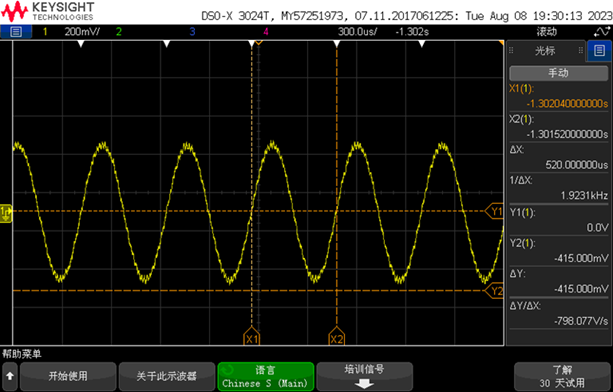The width and height of the screenshot is (613, 392).
Task: Toggle channel 2 on the top bar
Action: coord(118,32)
